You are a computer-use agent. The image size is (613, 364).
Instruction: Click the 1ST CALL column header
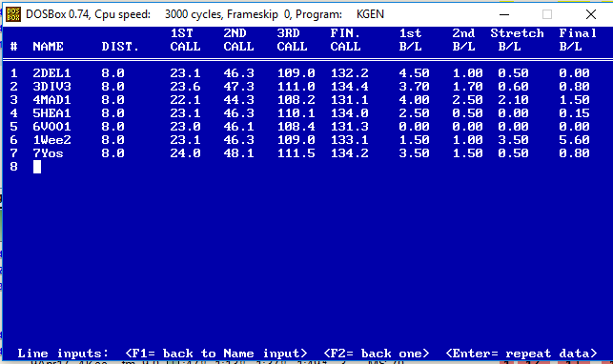coord(185,40)
